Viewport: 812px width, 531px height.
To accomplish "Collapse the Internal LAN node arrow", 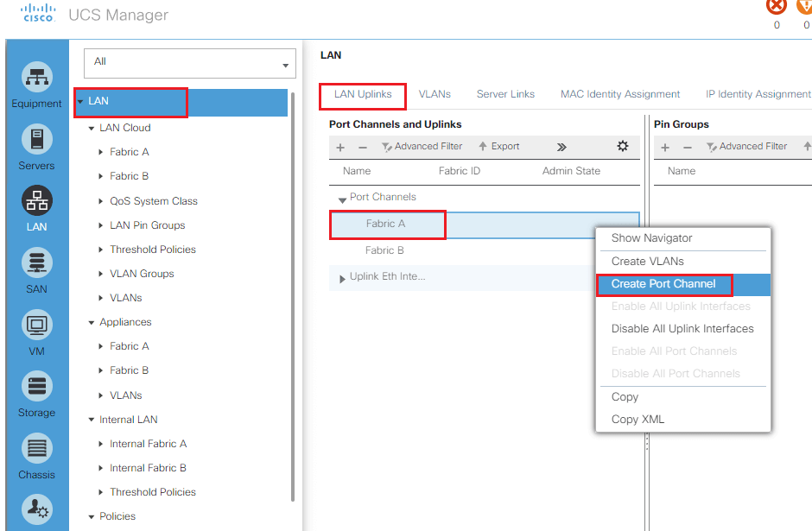I will point(92,420).
